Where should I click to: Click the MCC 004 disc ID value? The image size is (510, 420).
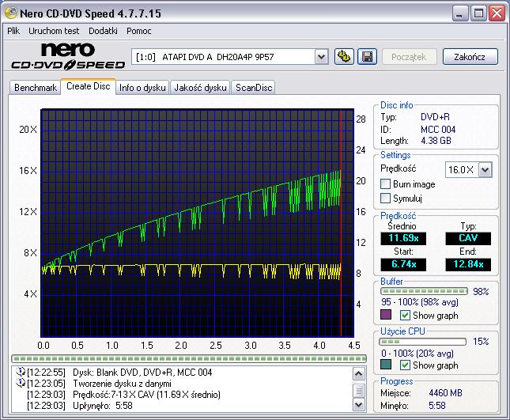tap(438, 130)
